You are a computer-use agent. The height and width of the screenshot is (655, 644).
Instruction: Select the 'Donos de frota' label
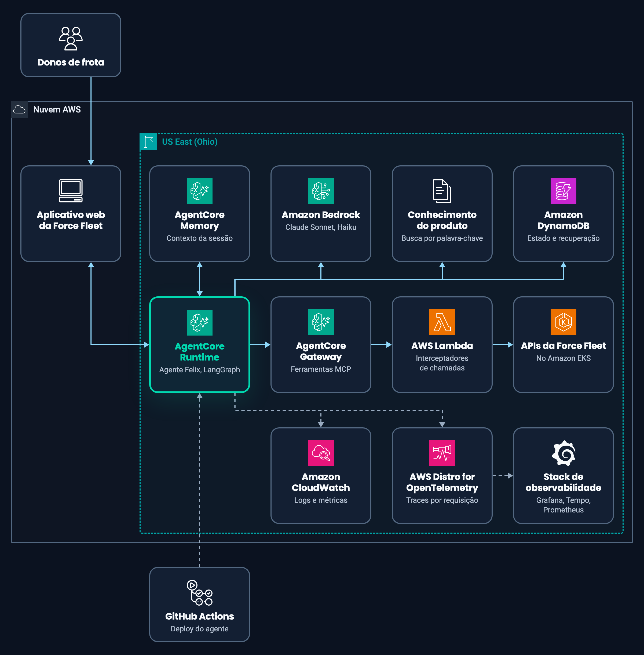tap(71, 62)
